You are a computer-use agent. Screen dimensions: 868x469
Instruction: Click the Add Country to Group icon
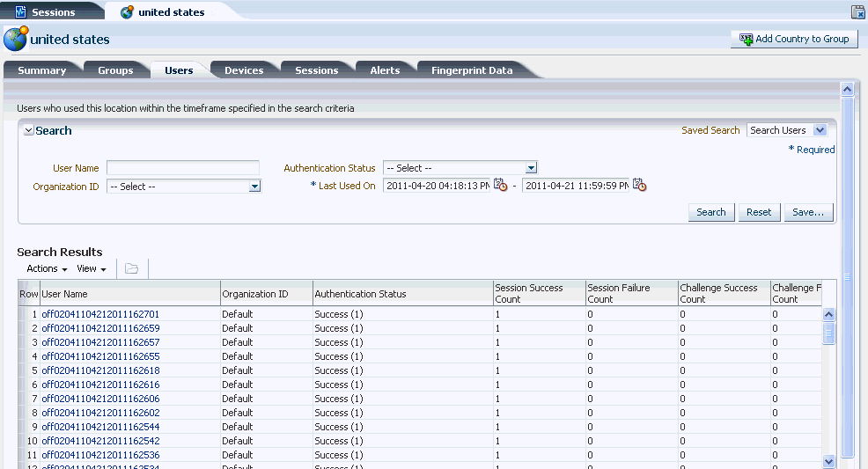[746, 39]
